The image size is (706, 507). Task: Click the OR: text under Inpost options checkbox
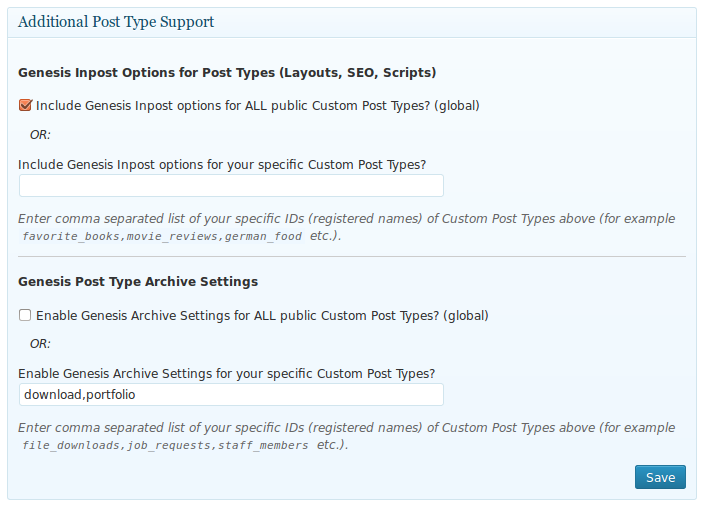click(x=40, y=135)
